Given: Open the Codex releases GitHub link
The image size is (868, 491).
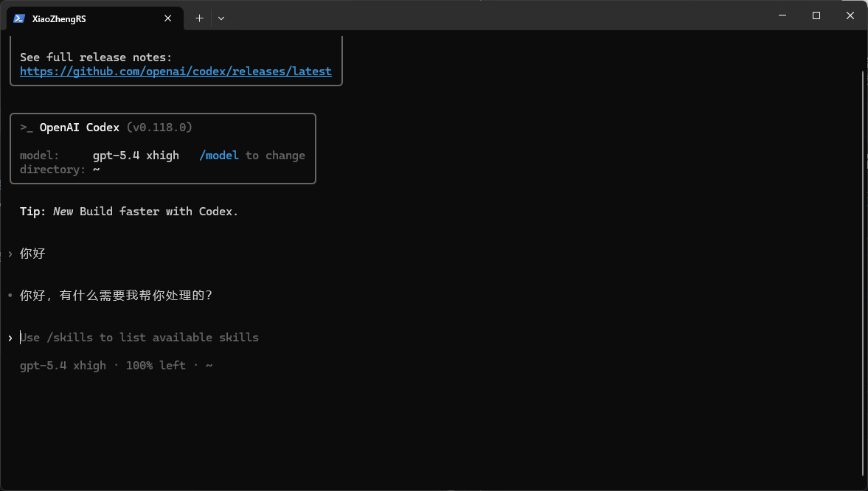Looking at the screenshot, I should [176, 72].
